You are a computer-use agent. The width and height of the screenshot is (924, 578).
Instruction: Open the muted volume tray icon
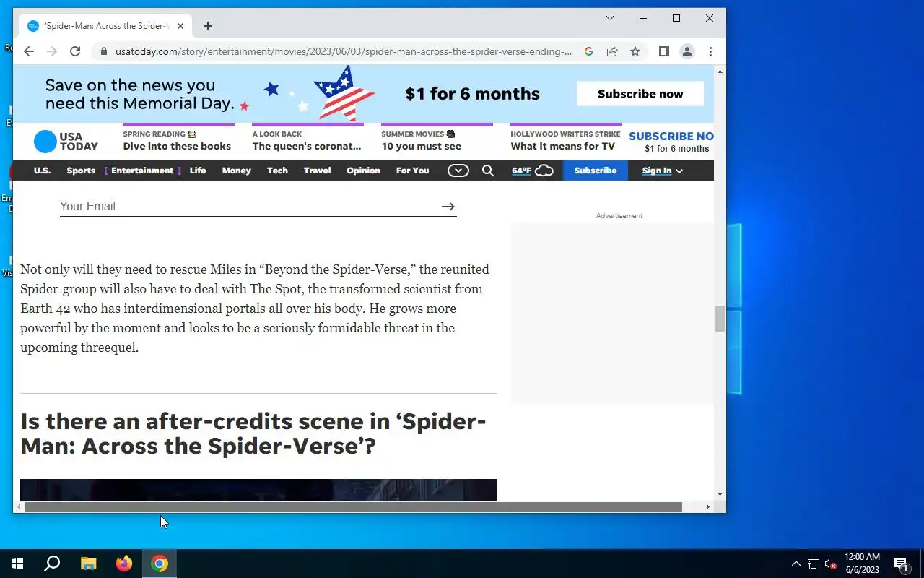(830, 564)
